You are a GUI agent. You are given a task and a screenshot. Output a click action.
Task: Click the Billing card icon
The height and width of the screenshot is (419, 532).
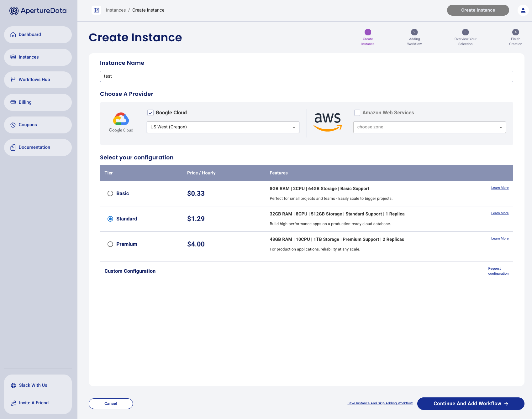click(13, 102)
